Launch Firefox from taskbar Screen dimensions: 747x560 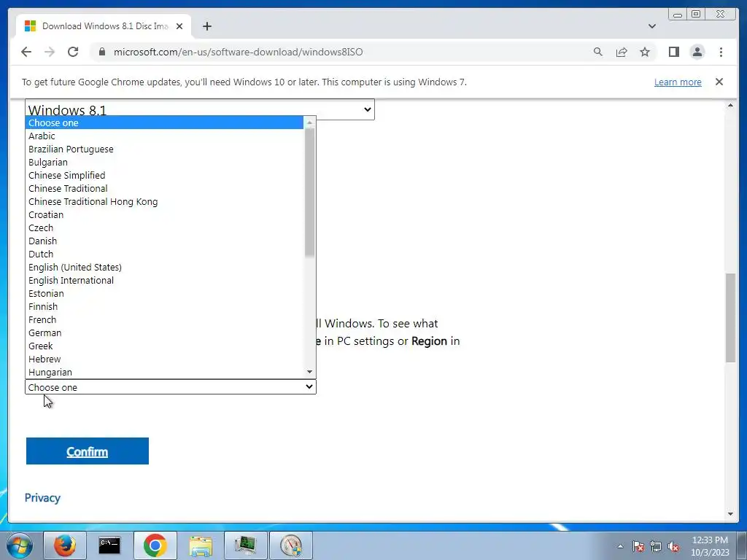tap(65, 545)
